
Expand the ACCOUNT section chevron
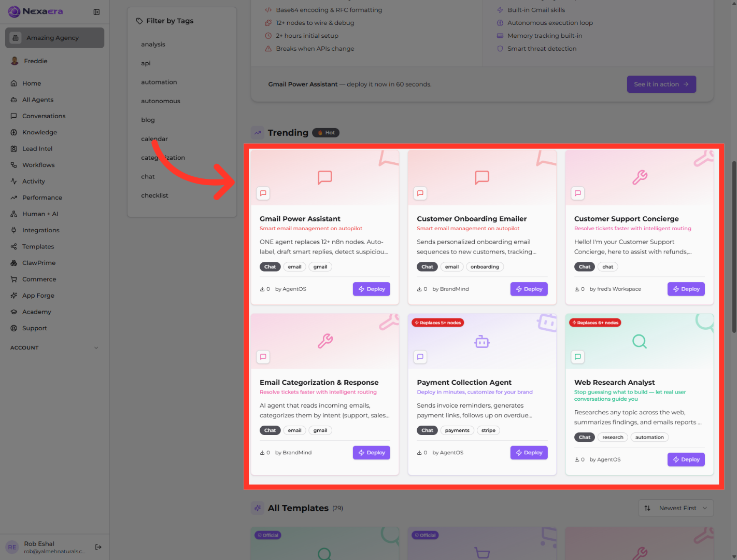(x=96, y=348)
